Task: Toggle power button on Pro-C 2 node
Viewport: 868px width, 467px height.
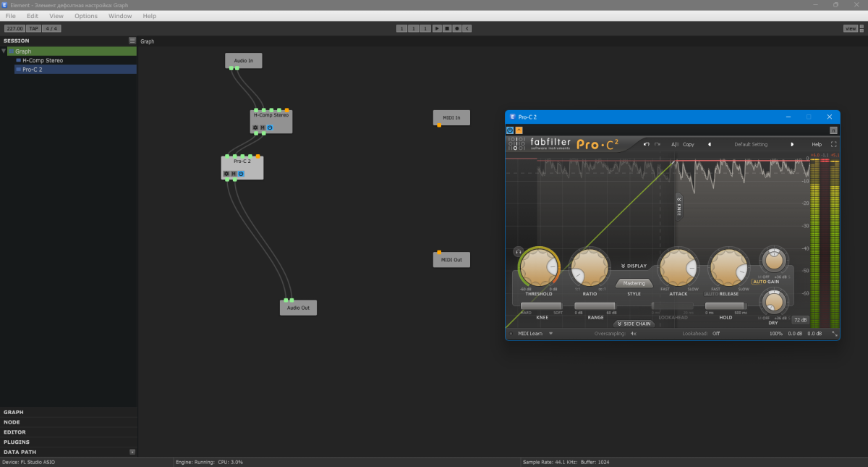Action: pos(241,174)
